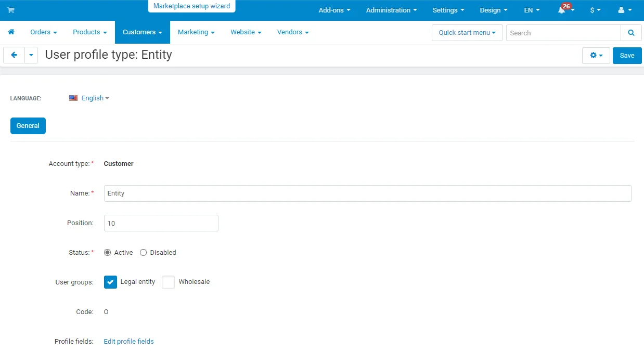Select the Disabled status radio button
Viewport: 644px width, 351px height.
pos(144,253)
